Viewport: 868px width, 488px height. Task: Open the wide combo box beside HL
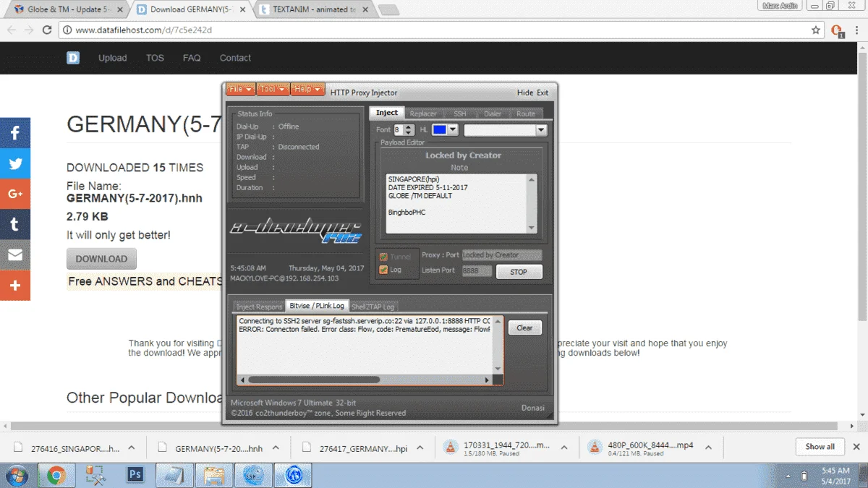(506, 130)
